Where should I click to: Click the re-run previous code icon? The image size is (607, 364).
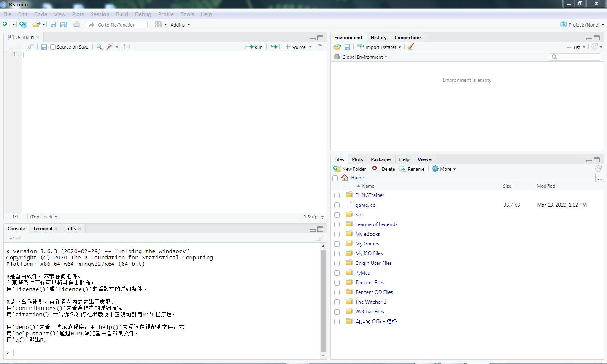click(x=274, y=47)
